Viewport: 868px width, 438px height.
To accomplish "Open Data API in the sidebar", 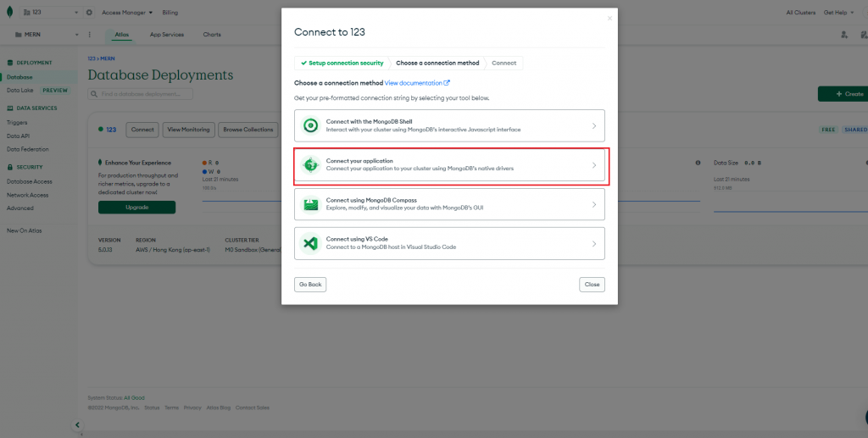I will 18,136.
